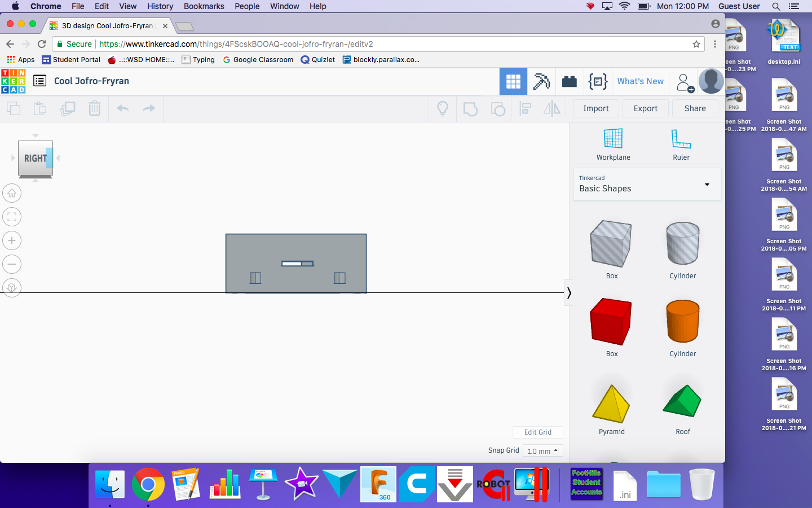Open the Snap Grid 1.0 mm dropdown
Screen dimensions: 812x508
click(542, 451)
